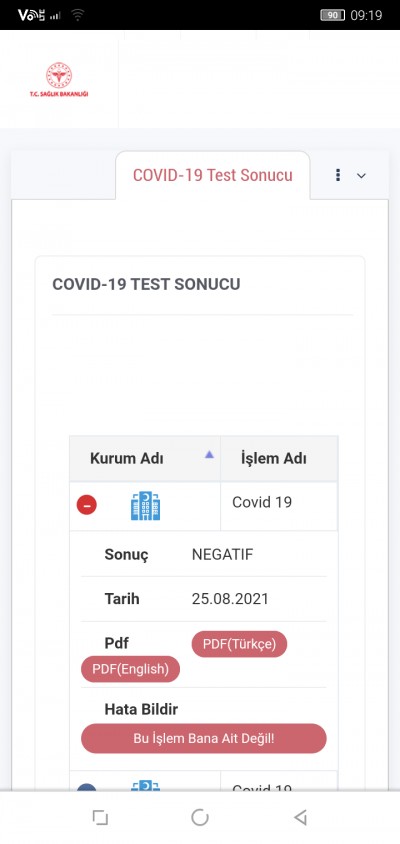This screenshot has width=400, height=844.
Task: Tap the blue hospital building icon
Action: pos(145,506)
